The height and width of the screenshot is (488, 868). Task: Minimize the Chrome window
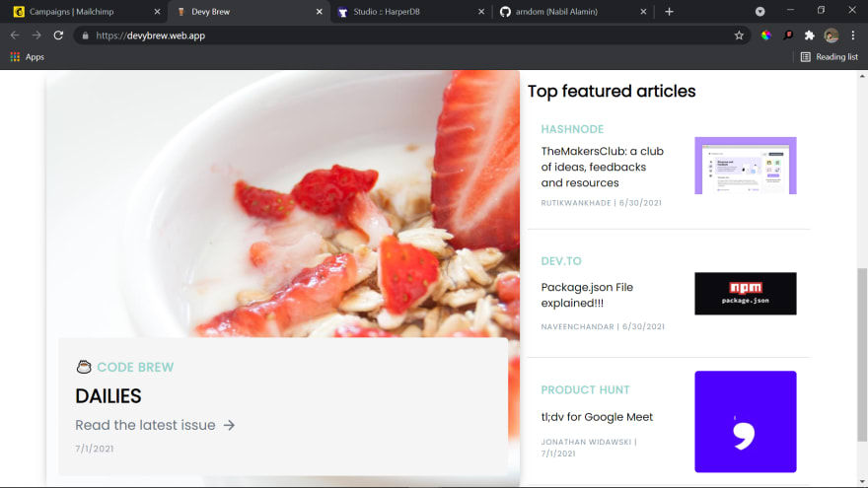click(x=790, y=10)
